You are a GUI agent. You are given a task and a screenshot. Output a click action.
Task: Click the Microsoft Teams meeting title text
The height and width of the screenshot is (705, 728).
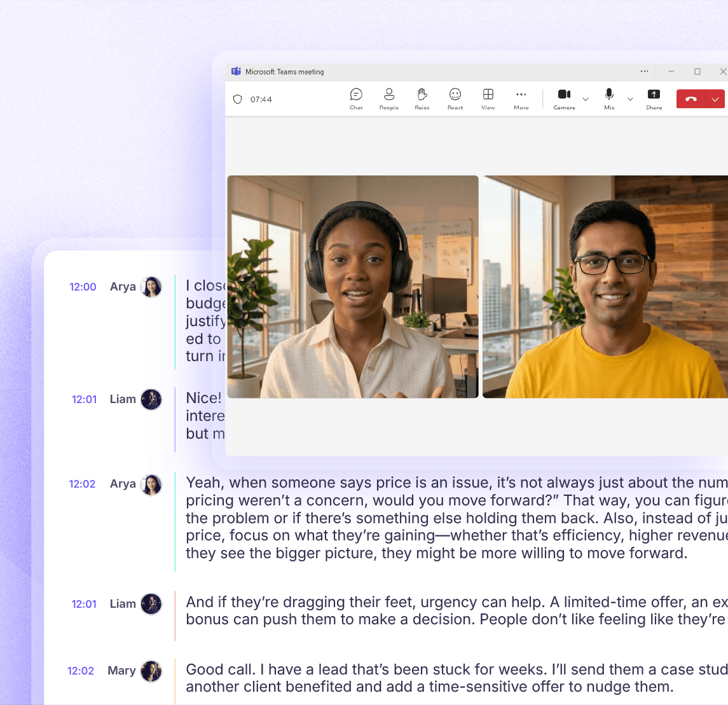click(285, 72)
